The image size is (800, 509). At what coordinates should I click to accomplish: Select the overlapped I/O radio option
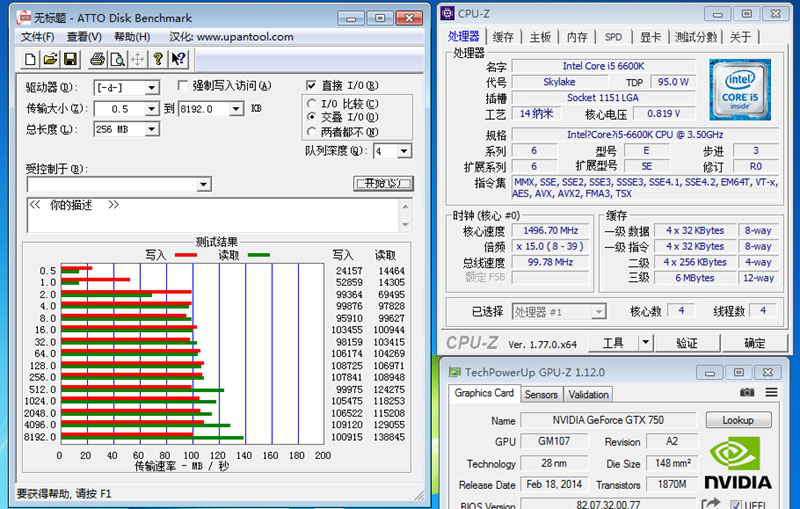311,117
